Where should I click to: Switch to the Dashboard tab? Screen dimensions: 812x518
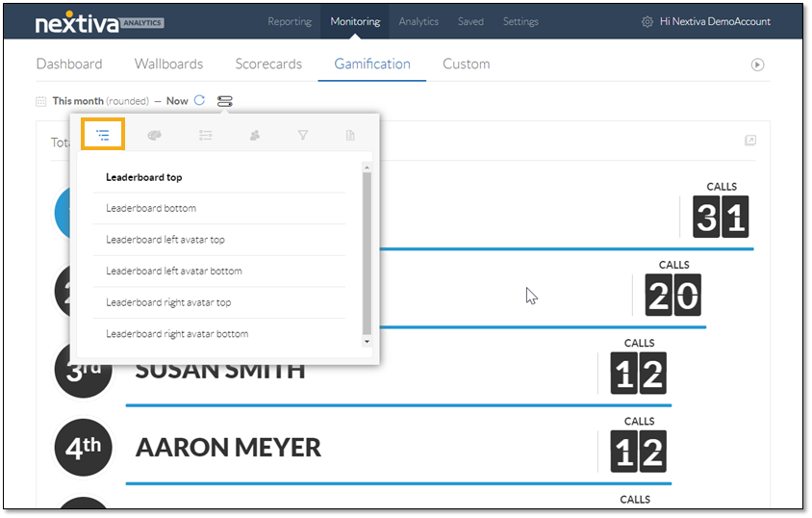point(69,64)
